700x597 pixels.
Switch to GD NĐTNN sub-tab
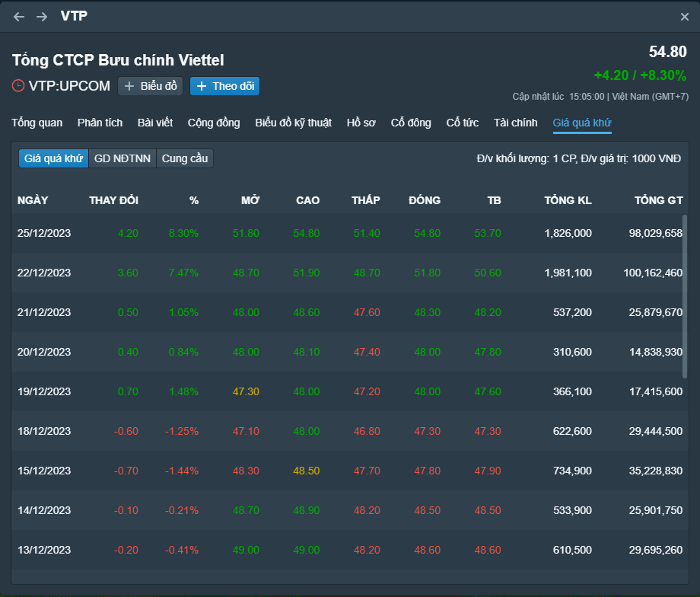123,158
